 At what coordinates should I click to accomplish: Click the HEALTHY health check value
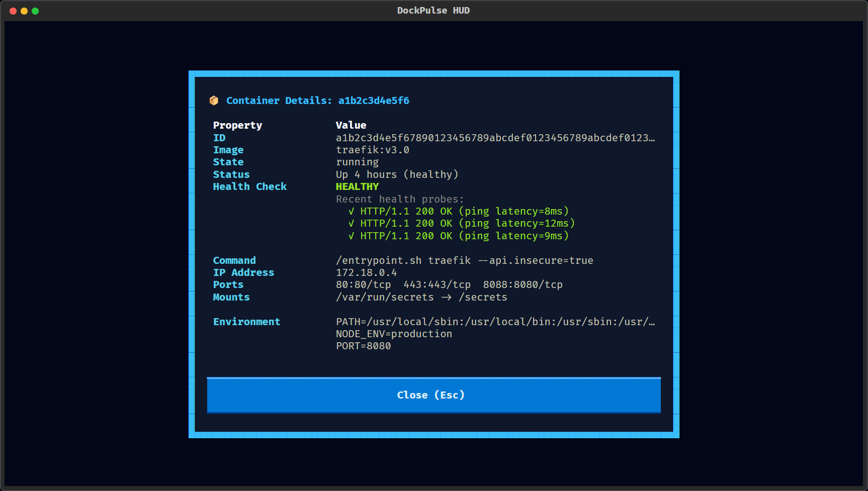click(358, 186)
